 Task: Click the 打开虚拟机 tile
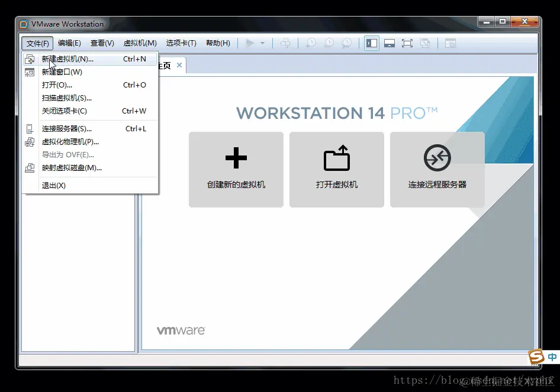[337, 170]
